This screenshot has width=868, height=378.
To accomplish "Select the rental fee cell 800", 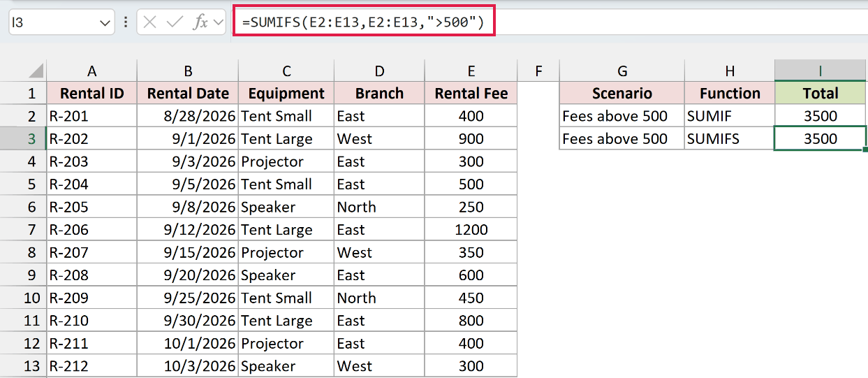I will click(471, 321).
